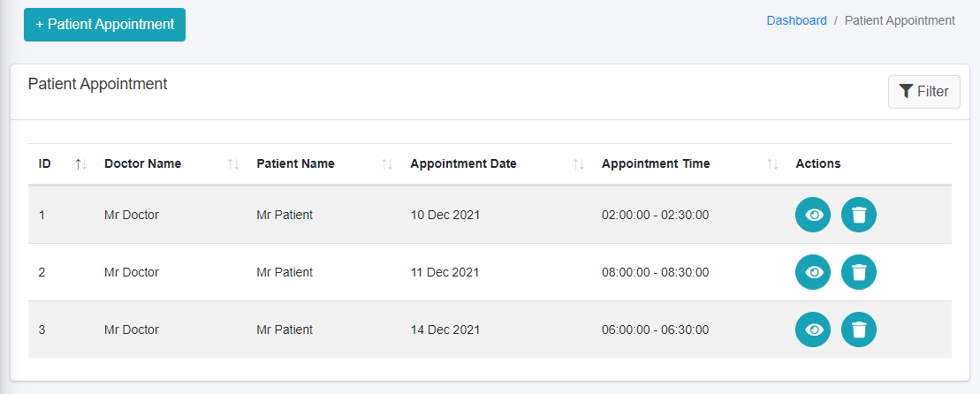Click the 06:00:00 - 06:30:00 time cell
This screenshot has width=980, height=394.
click(x=655, y=330)
